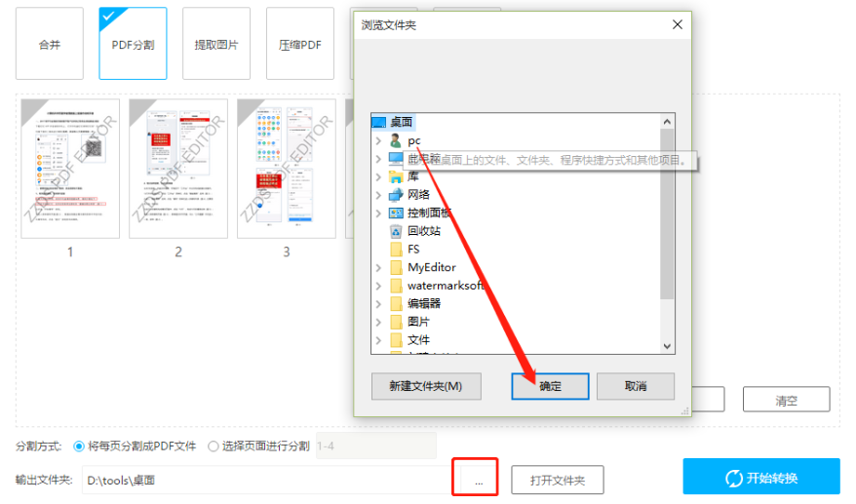
Task: Select the 合并 merge tab
Action: coord(50,44)
